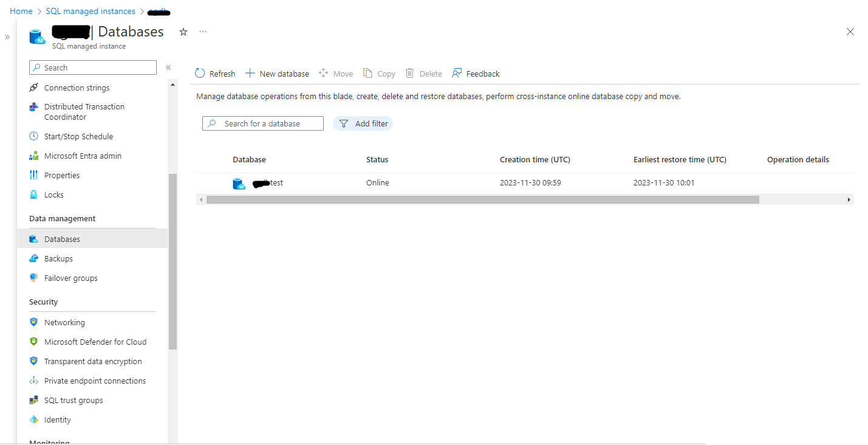868x445 pixels.
Task: Click the SQL trust groups icon
Action: [34, 400]
